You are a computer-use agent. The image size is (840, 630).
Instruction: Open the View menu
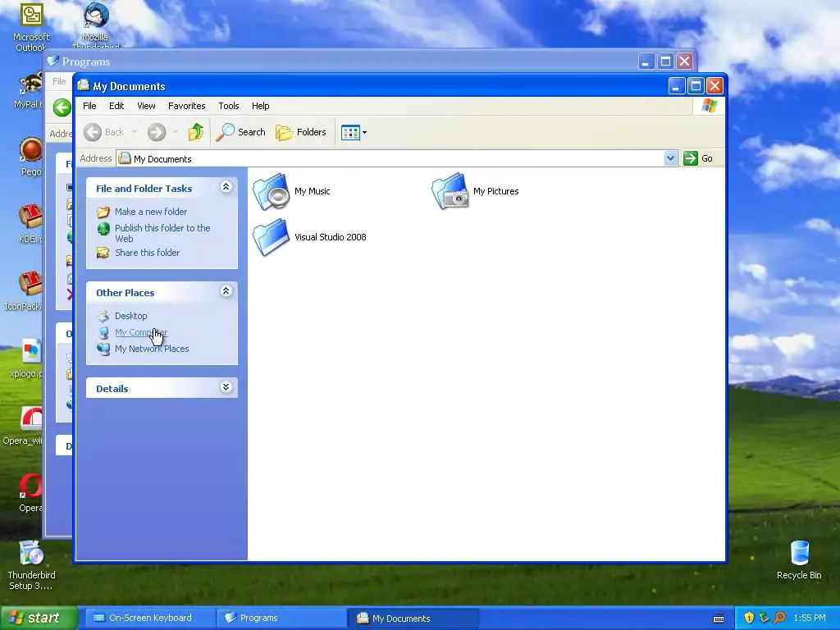(146, 106)
